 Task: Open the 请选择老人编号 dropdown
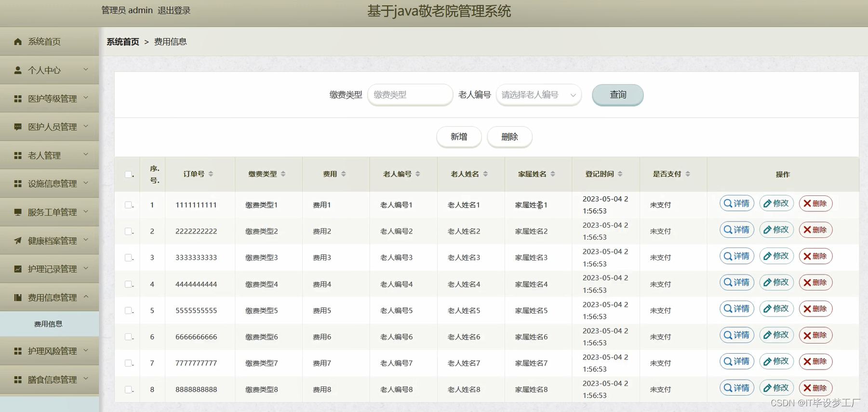(x=538, y=95)
